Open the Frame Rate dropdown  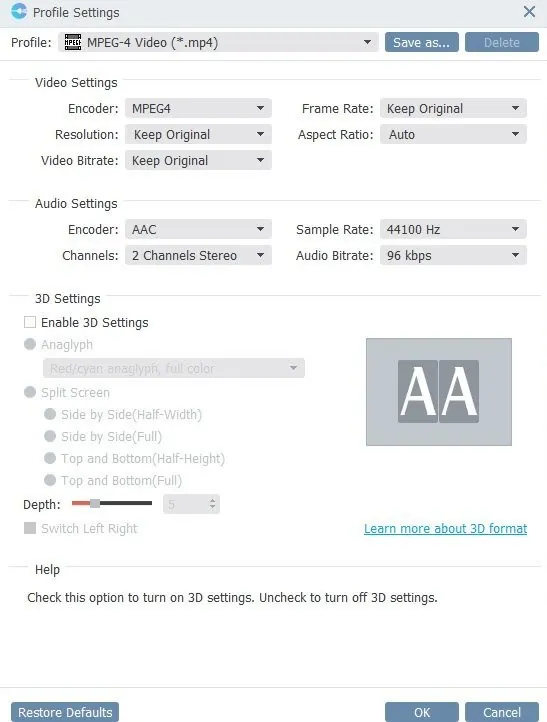point(453,109)
